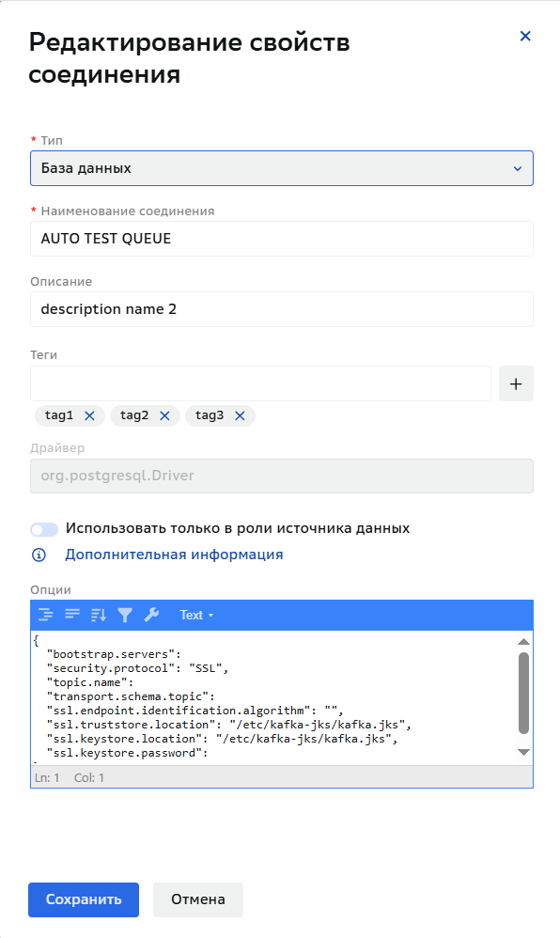Save changes with the Сохранить button
The width and height of the screenshot is (560, 938).
84,899
